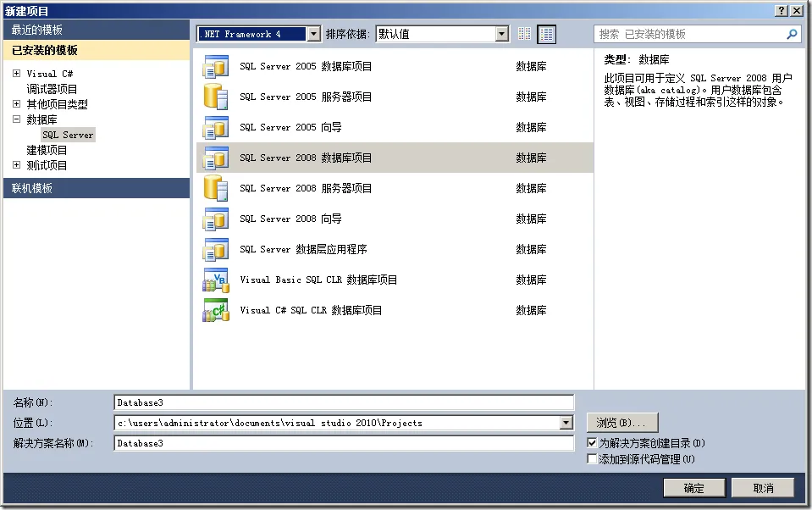Click the SQL Server 2005 数据库项目 icon
This screenshot has width=812, height=510.
coord(216,66)
